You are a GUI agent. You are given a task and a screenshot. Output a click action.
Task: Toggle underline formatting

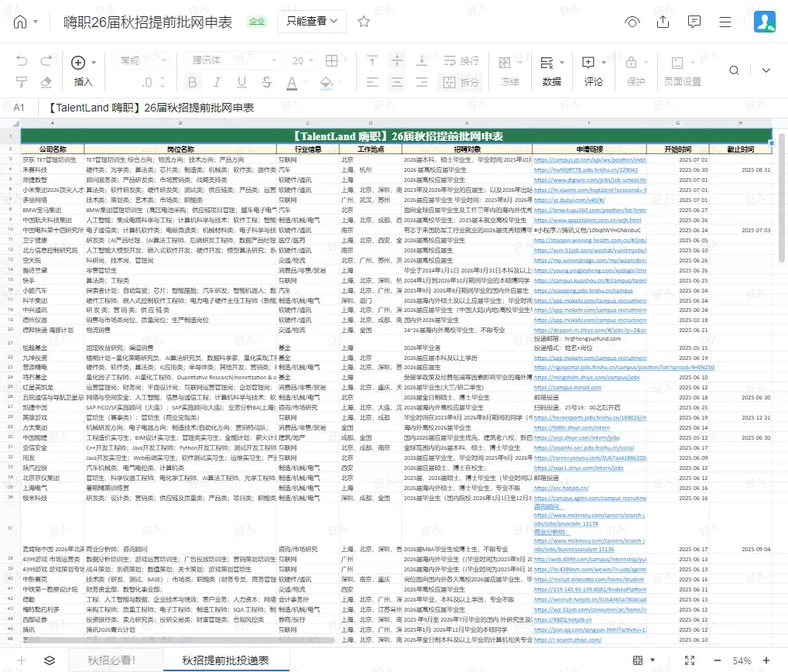tap(242, 82)
